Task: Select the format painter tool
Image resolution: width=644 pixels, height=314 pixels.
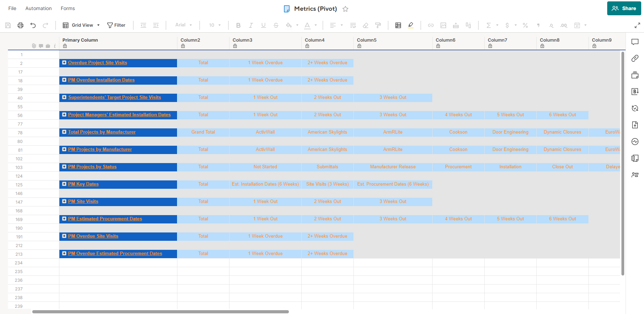Action: (x=378, y=25)
